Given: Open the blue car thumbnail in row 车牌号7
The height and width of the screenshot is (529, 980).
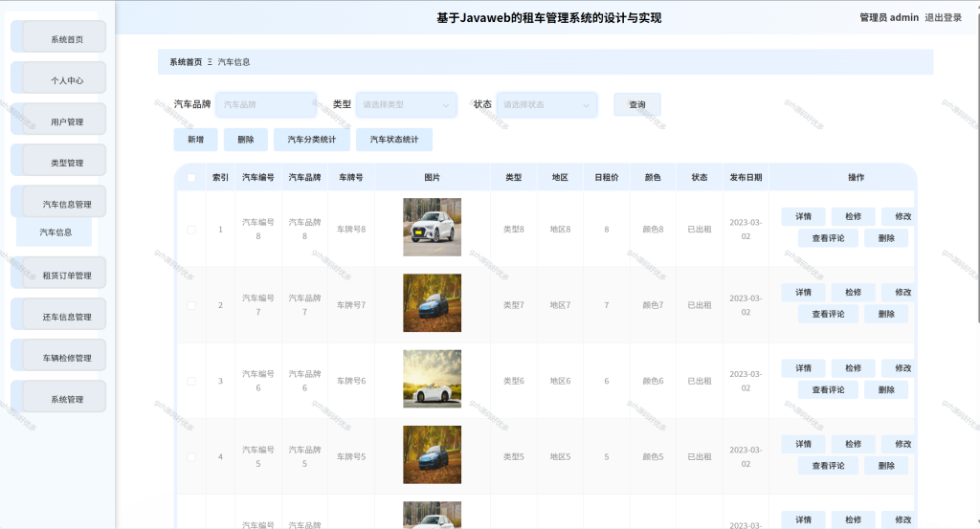Looking at the screenshot, I should (x=432, y=303).
